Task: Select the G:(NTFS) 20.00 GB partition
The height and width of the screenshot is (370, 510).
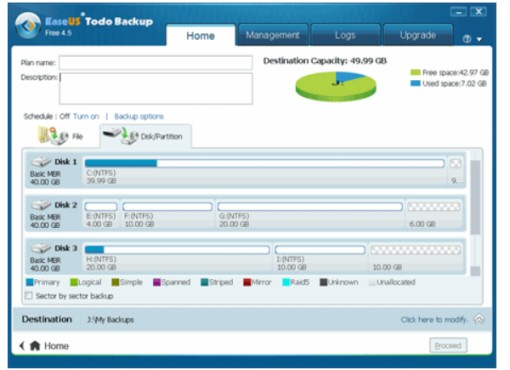Action: point(310,214)
